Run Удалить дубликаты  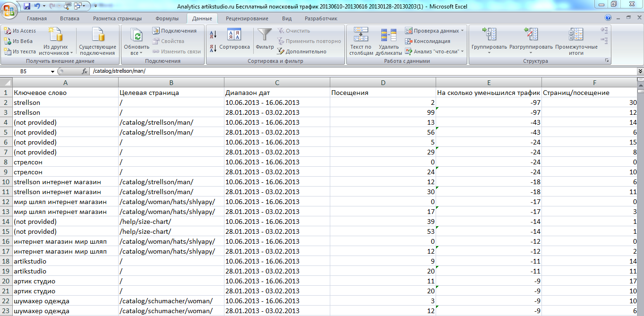pos(389,42)
